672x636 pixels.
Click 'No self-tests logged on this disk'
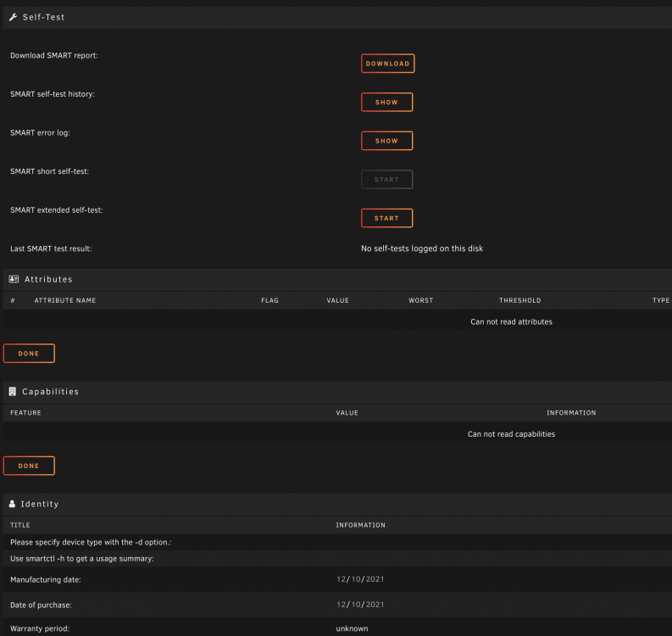click(422, 248)
